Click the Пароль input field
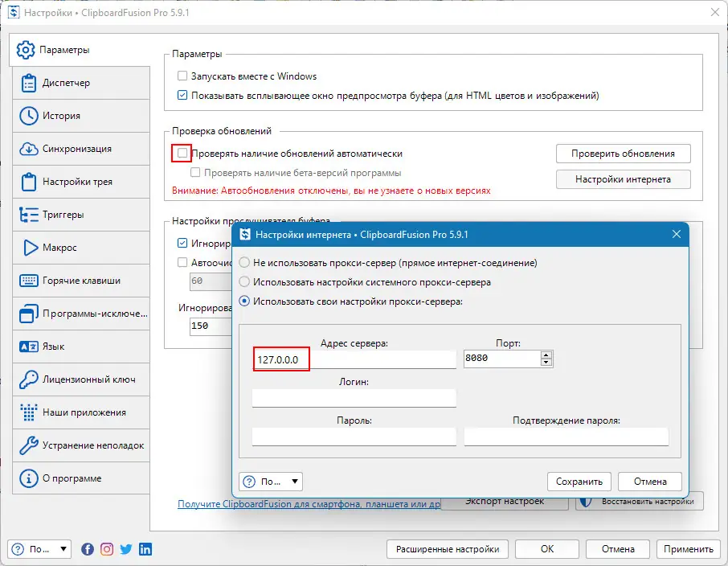This screenshot has width=728, height=566. [x=354, y=437]
